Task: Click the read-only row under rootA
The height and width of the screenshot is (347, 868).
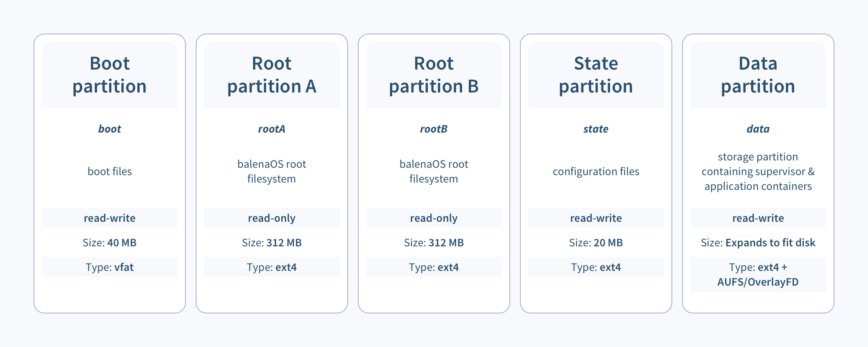Action: (x=271, y=218)
